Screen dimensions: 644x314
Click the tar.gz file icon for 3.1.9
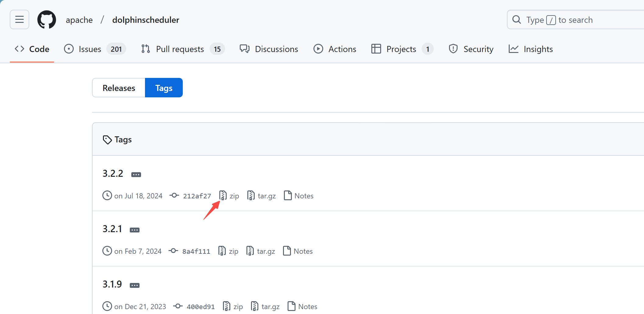coord(255,306)
